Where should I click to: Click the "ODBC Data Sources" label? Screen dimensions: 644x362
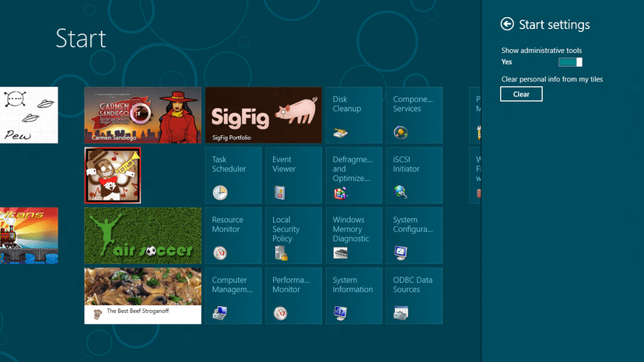coord(412,285)
